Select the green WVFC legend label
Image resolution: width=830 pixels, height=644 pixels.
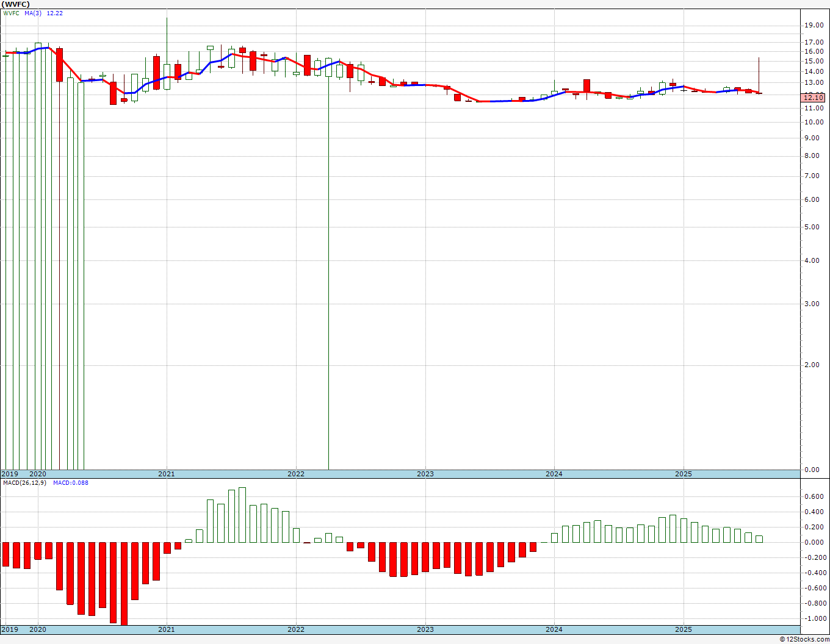(x=12, y=13)
